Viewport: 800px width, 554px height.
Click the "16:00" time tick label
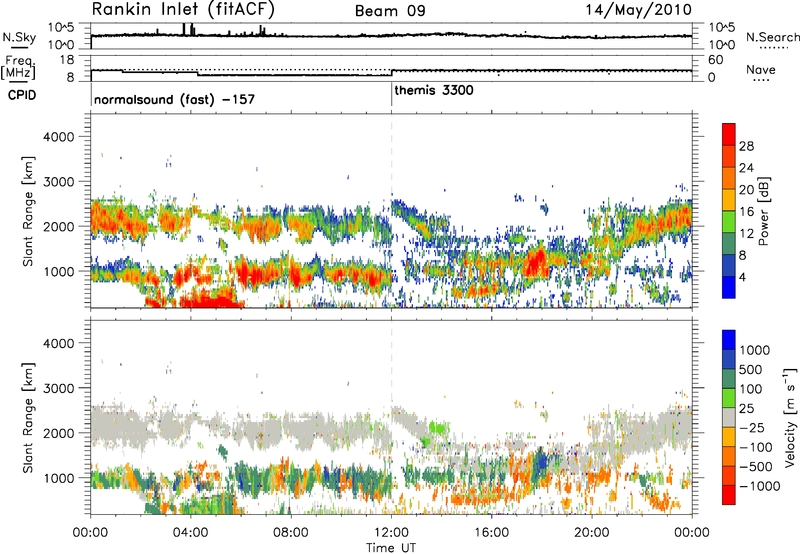click(491, 533)
